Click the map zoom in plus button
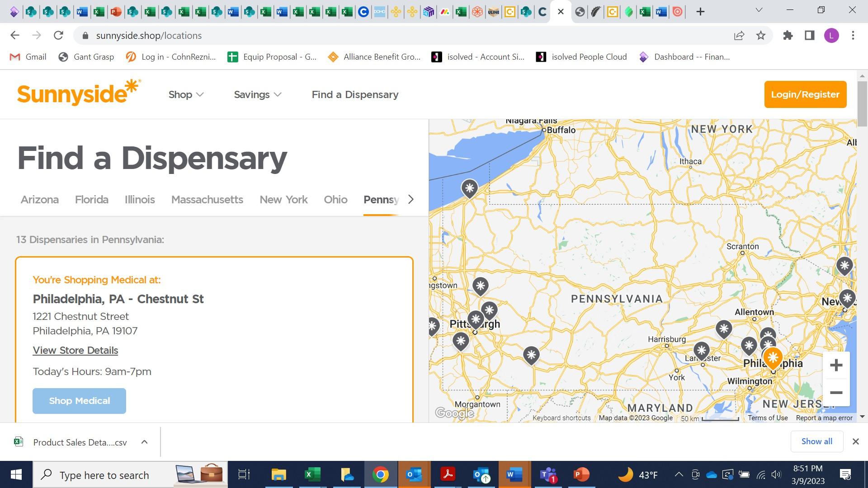Screen dimensions: 868x488 [836, 365]
